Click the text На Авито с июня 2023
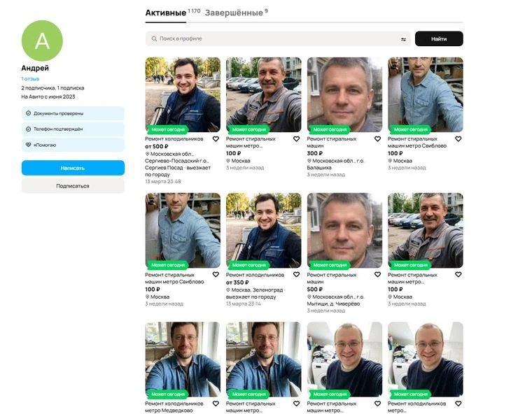This screenshot has width=532, height=414. 48,97
